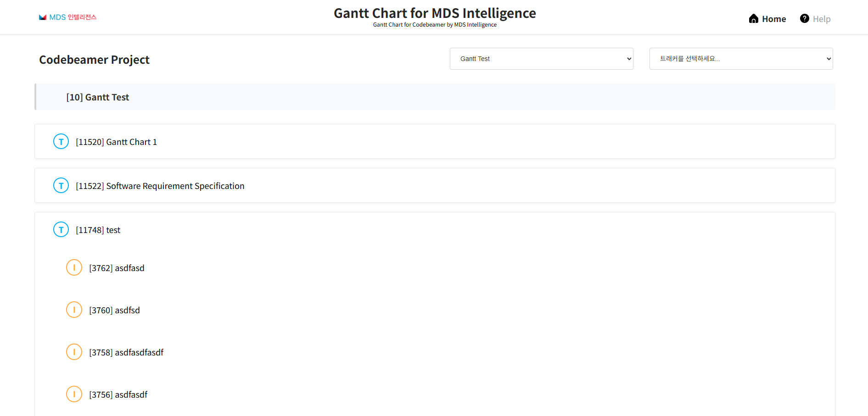Open the 트래커를 선택하세요 tracker dropdown
Image resolution: width=868 pixels, height=416 pixels.
pyautogui.click(x=741, y=59)
